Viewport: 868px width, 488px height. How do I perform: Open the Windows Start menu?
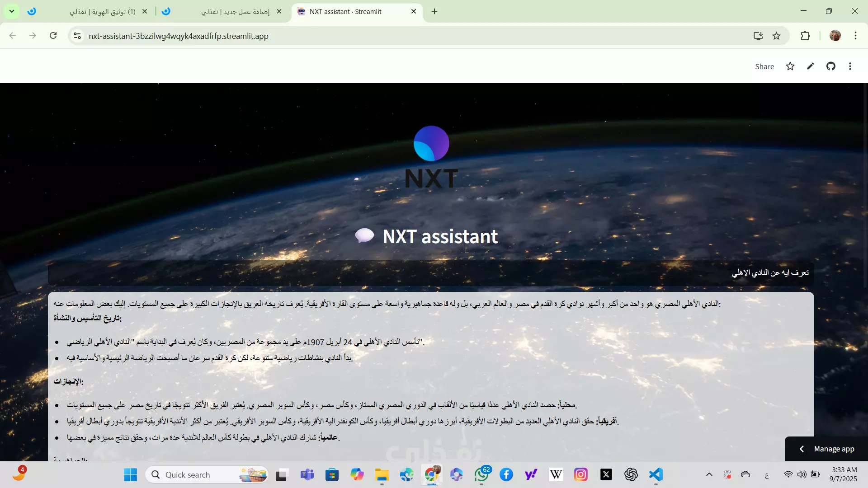130,474
